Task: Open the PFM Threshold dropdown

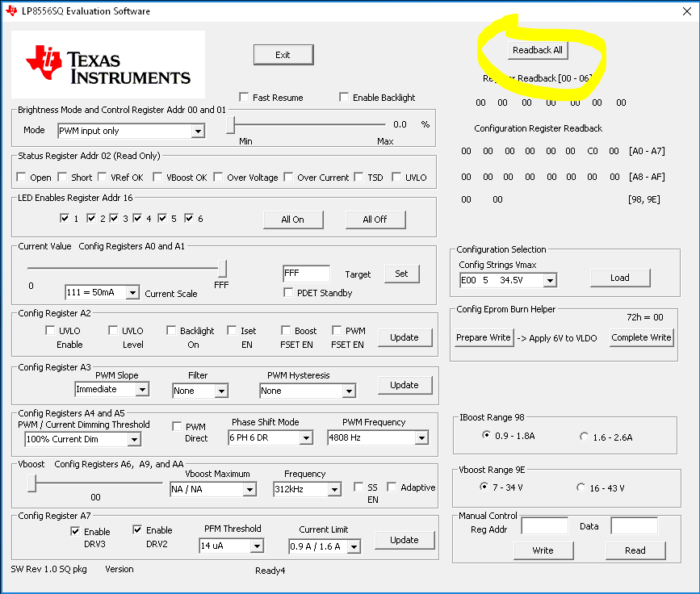Action: coord(232,546)
